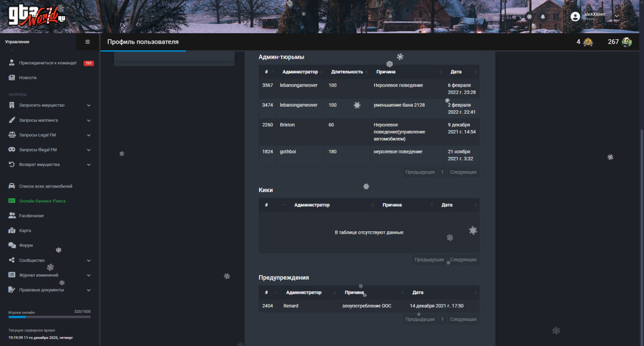Expand the Запросы Legal FM chevron
This screenshot has width=644, height=346.
point(89,135)
